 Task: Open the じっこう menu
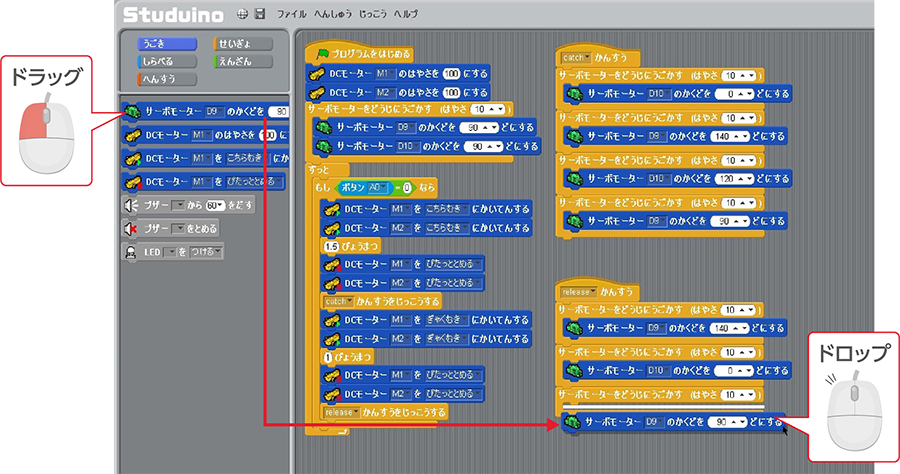point(371,15)
